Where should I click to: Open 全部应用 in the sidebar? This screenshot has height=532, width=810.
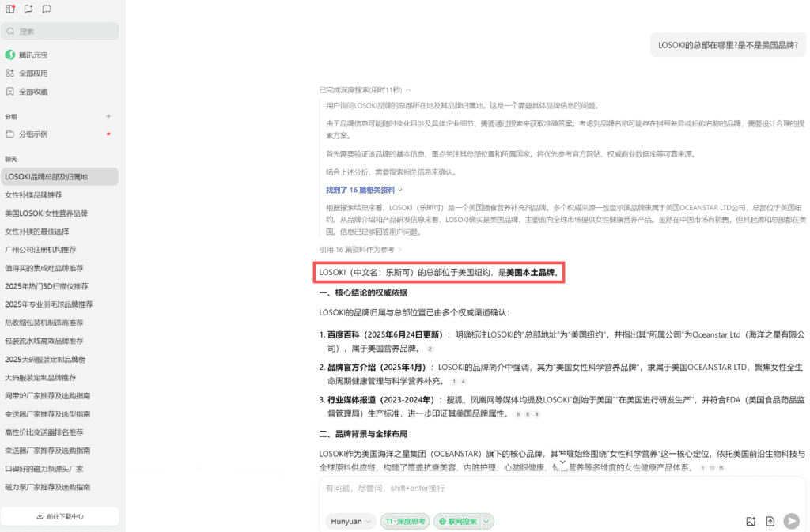pos(37,72)
